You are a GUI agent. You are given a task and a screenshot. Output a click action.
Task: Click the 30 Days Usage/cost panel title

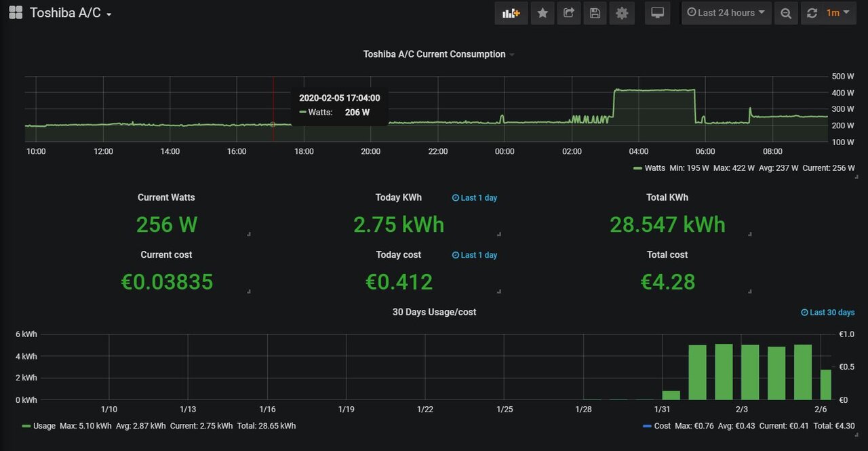434,312
